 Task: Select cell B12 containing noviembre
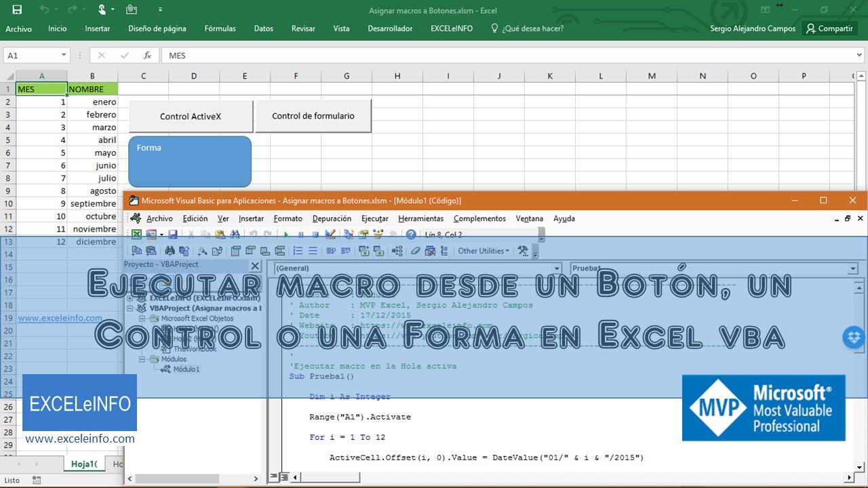(x=92, y=229)
